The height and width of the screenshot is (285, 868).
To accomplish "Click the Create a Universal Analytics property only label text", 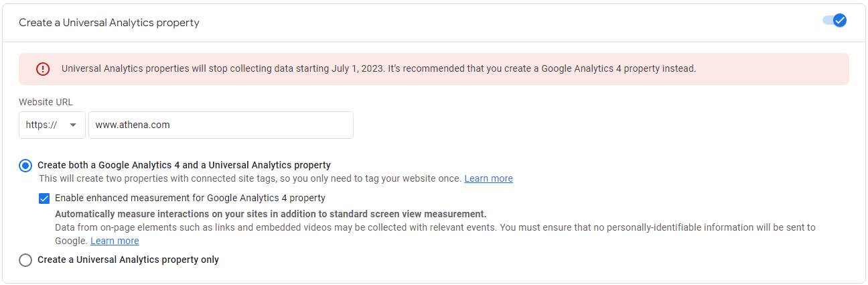I will point(128,260).
